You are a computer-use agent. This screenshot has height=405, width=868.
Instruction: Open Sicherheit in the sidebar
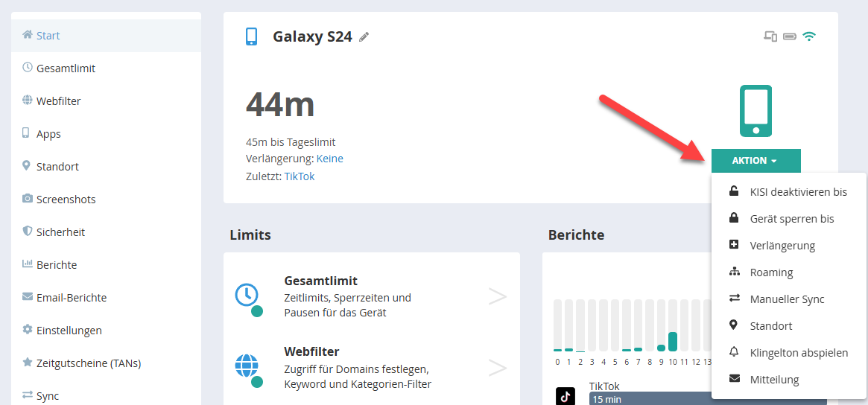(106, 232)
